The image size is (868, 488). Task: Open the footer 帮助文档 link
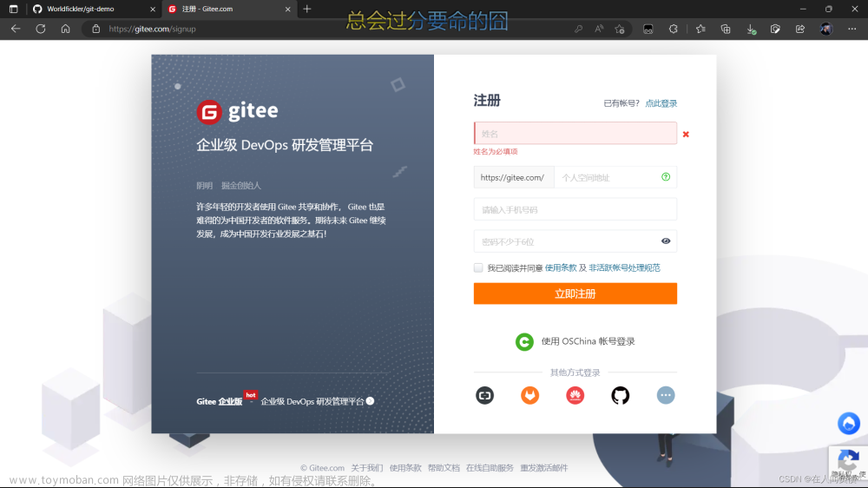444,468
